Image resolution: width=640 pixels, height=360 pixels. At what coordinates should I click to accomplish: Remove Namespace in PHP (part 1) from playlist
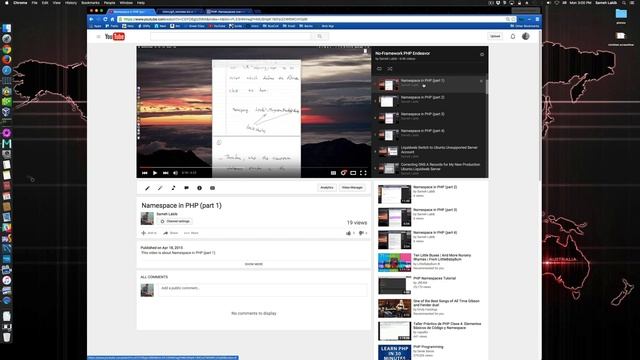tap(481, 81)
